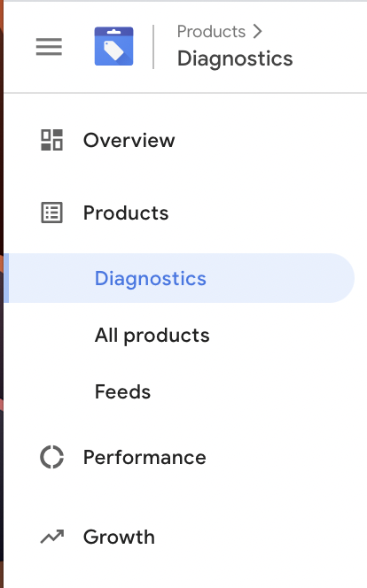367x588 pixels.
Task: Open the Feeds page
Action: coord(122,392)
